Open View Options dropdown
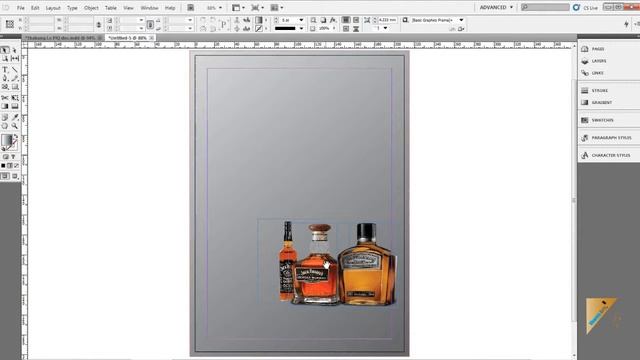Screen dimensions: 640x360 pos(239,8)
